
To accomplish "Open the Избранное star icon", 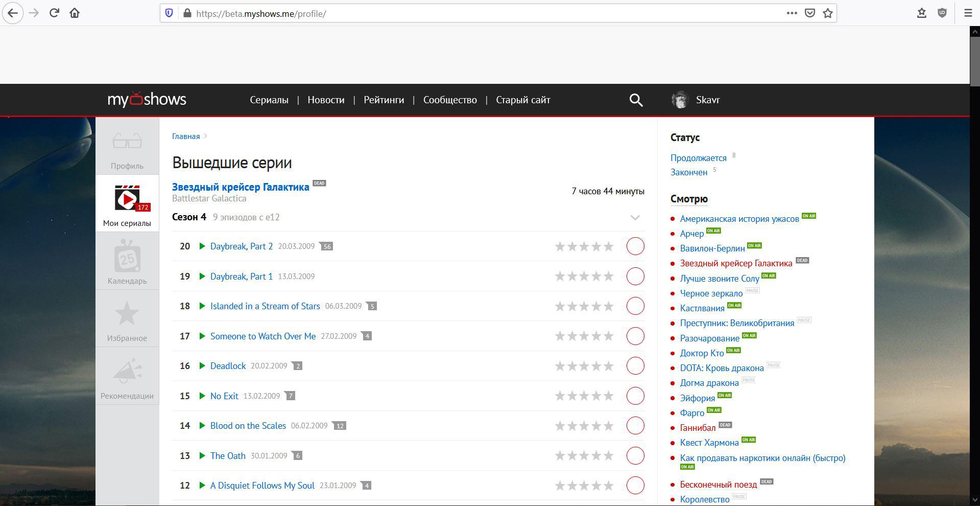I will pos(127,313).
